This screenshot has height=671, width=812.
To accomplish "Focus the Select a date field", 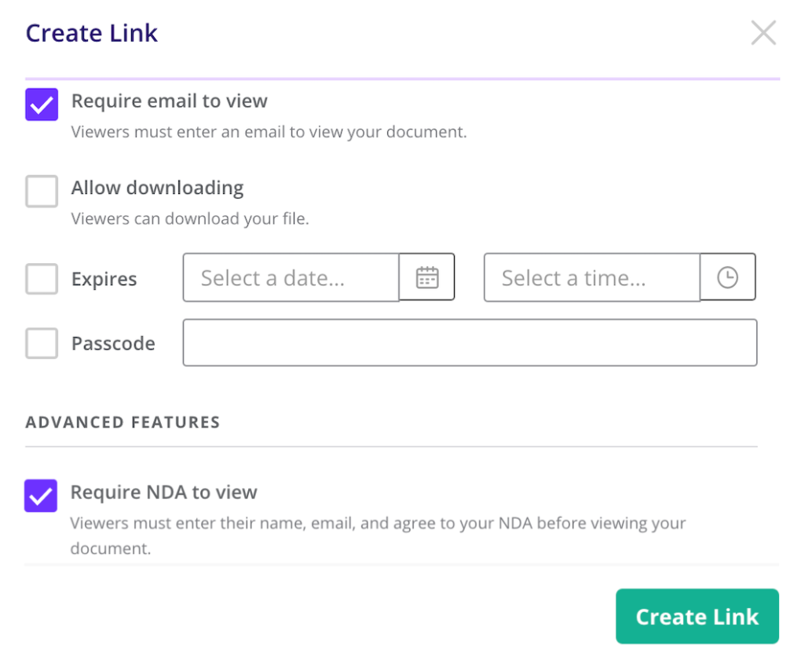I will point(291,277).
